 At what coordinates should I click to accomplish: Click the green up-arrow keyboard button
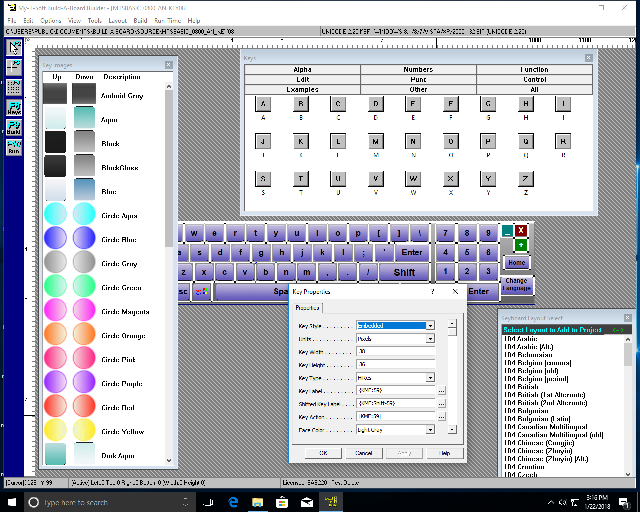pyautogui.click(x=521, y=245)
